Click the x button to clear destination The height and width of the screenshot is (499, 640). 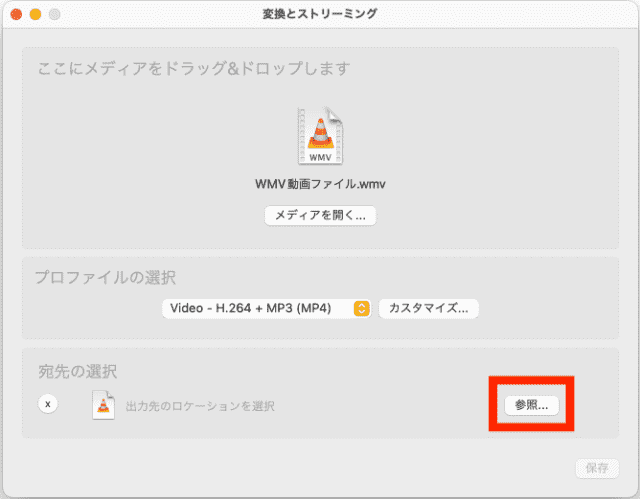(x=48, y=404)
